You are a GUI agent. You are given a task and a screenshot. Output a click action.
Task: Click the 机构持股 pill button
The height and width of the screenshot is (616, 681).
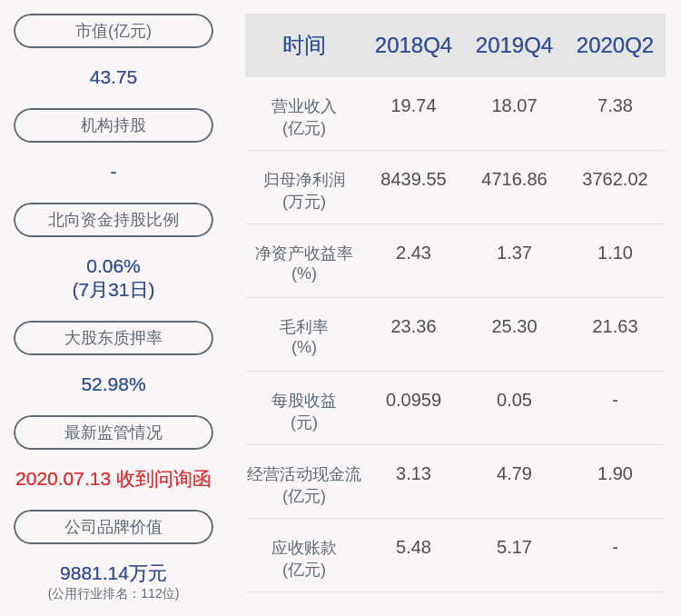(113, 125)
